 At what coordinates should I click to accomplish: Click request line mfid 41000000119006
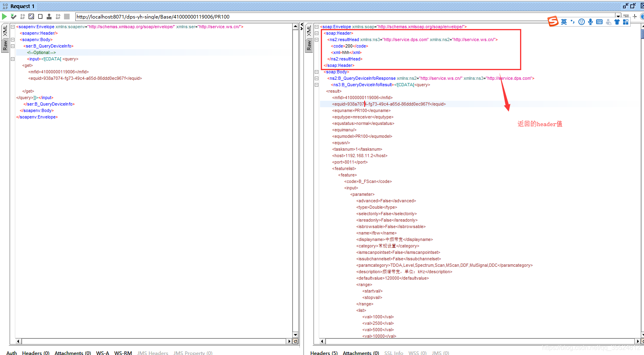58,72
